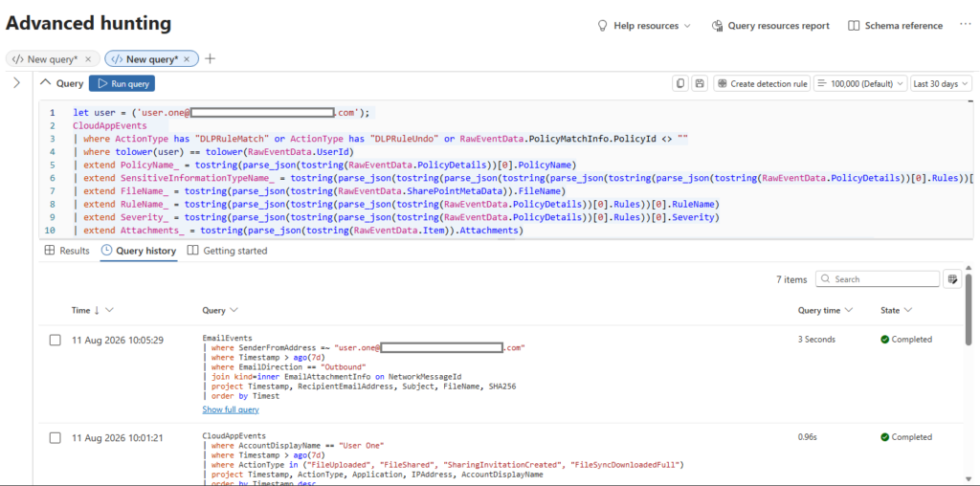Click editor line 10 extend Attachments_
The width and height of the screenshot is (980, 486).
pos(297,231)
